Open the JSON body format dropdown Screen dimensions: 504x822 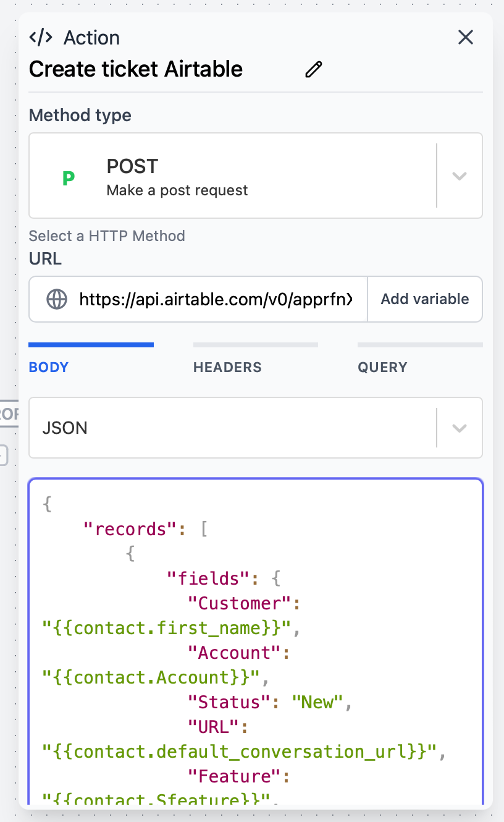pos(235,428)
